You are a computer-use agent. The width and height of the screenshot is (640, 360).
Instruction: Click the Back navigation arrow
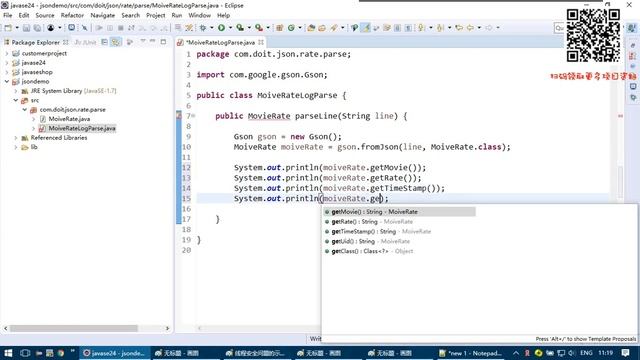point(470,28)
